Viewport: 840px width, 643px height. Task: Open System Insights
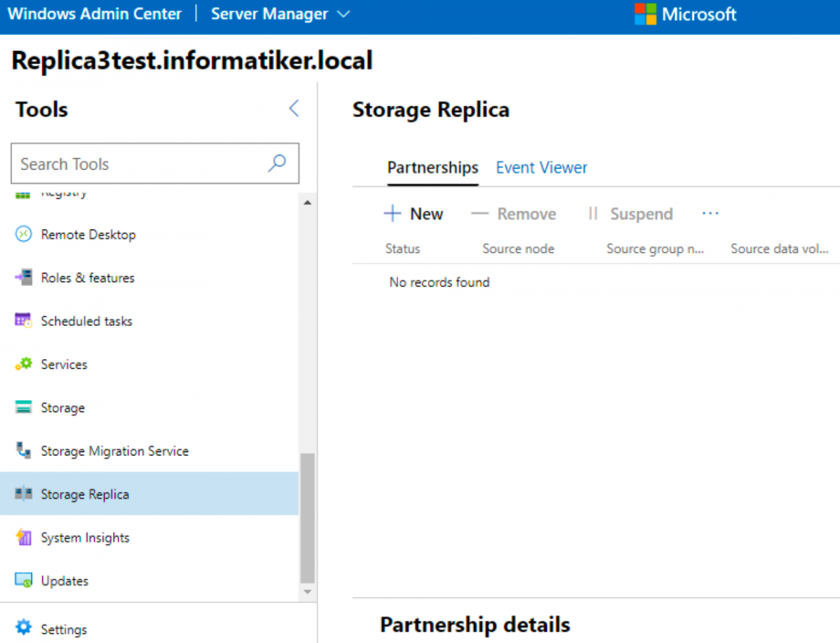(x=87, y=538)
